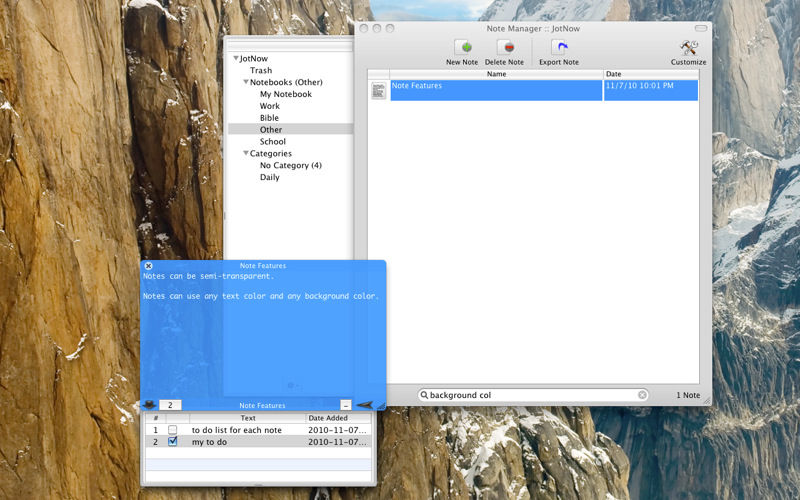Uncheck the 'my to do' checkbox
The width and height of the screenshot is (800, 500).
tap(172, 441)
